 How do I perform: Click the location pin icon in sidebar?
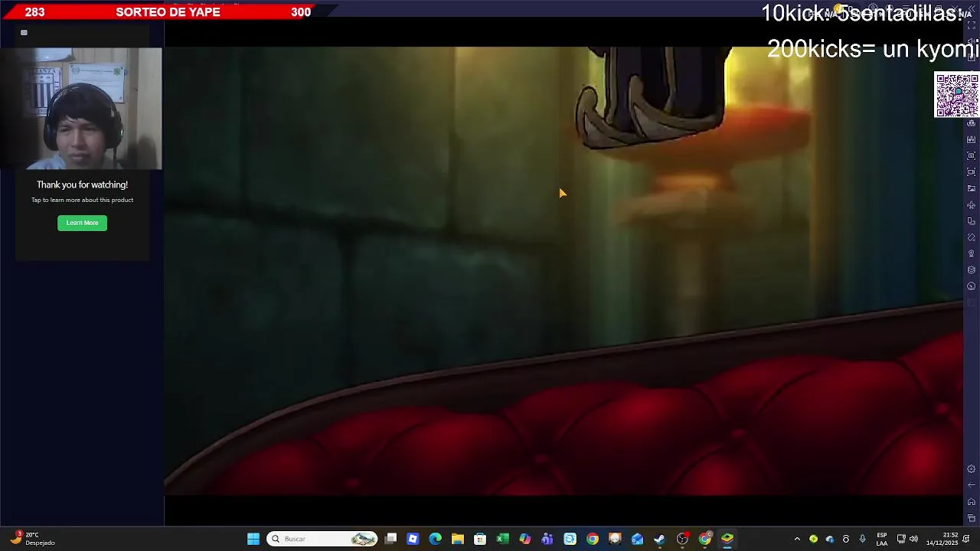pos(972,253)
